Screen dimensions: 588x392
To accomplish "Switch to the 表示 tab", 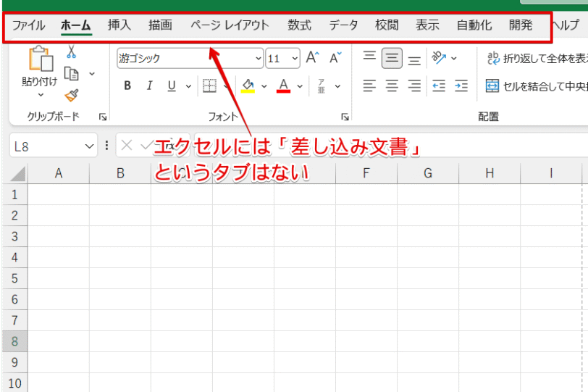I will [427, 25].
